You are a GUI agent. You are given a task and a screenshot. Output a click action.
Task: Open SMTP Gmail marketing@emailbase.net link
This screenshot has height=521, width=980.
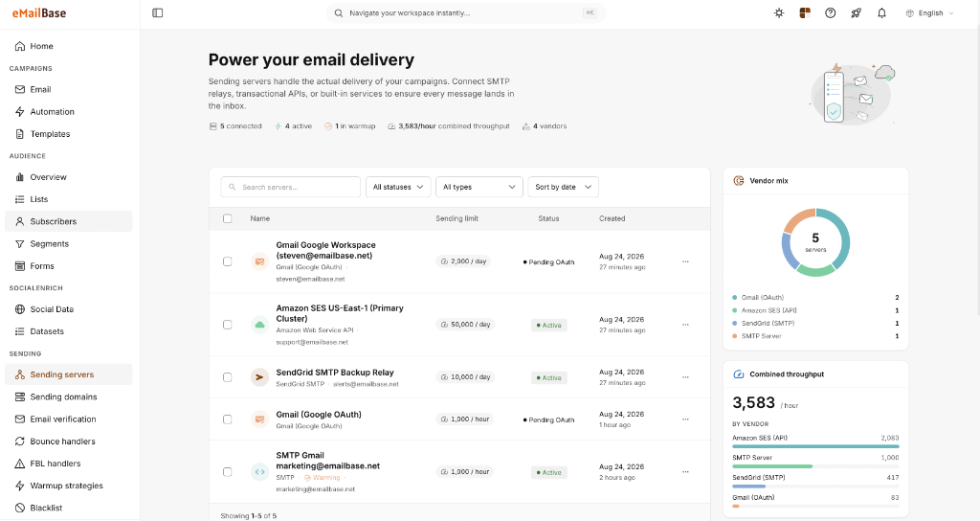[328, 461]
